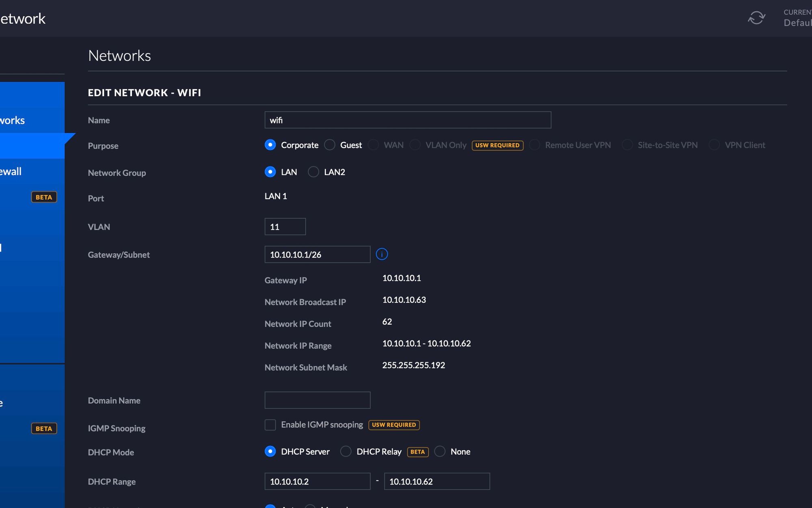812x508 pixels.
Task: Enable IGMP snooping checkbox
Action: click(270, 425)
